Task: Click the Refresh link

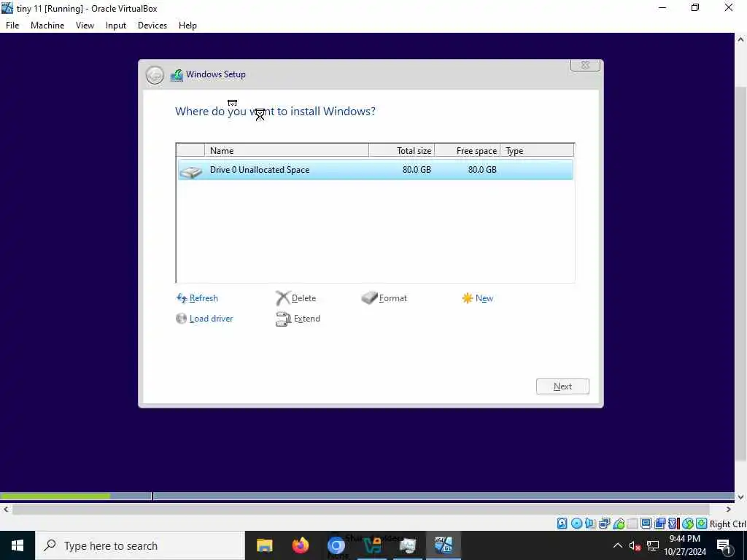Action: tap(204, 298)
